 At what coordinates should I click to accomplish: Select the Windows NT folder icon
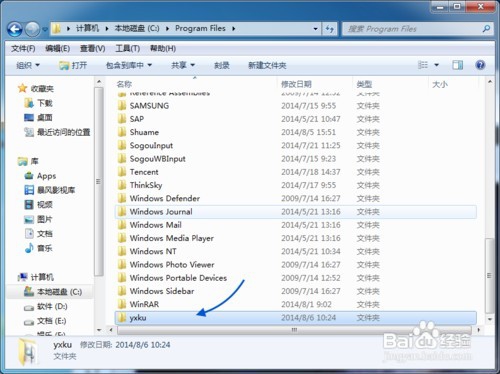[122, 251]
